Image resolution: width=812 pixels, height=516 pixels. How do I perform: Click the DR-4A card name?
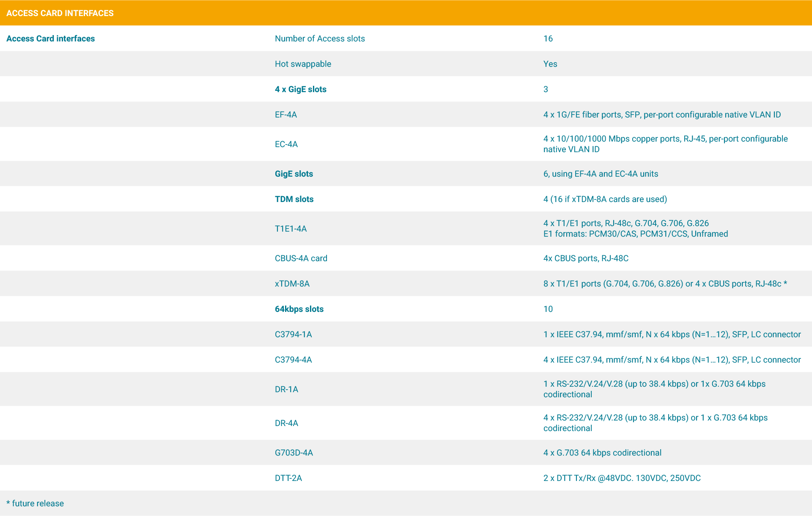[286, 423]
